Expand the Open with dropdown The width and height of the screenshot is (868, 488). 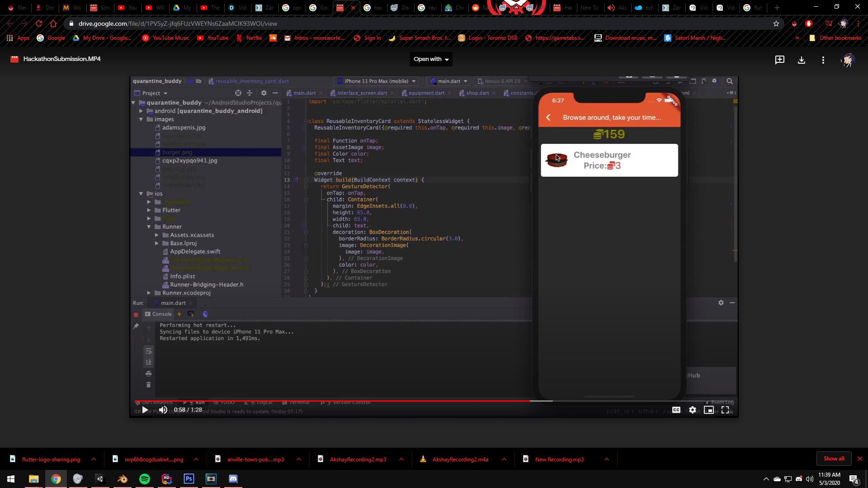pos(431,59)
